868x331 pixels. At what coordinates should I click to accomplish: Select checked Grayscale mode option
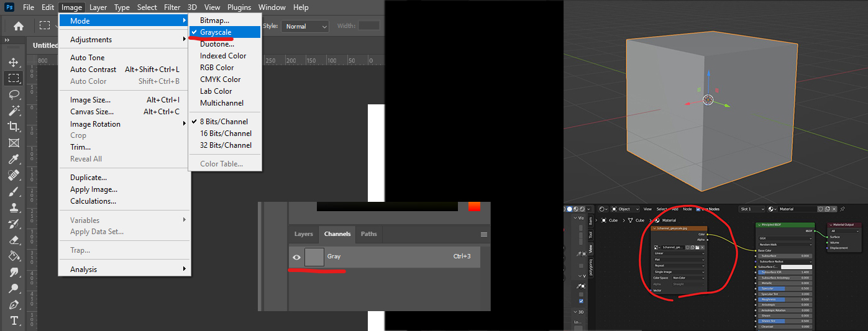coord(224,32)
